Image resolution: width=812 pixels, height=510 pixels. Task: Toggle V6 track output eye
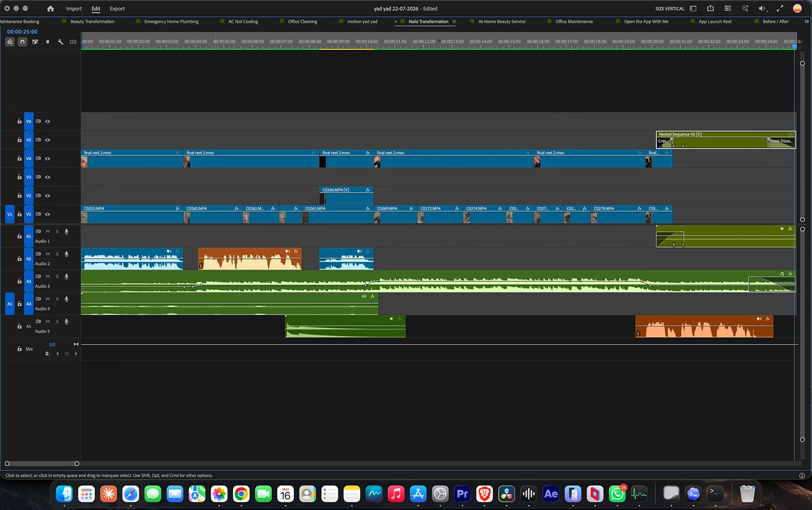(48, 121)
